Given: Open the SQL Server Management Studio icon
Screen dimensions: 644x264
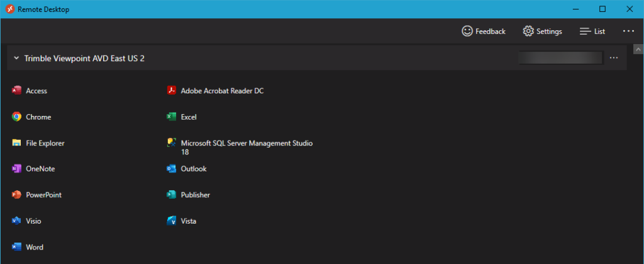Looking at the screenshot, I should pos(171,142).
